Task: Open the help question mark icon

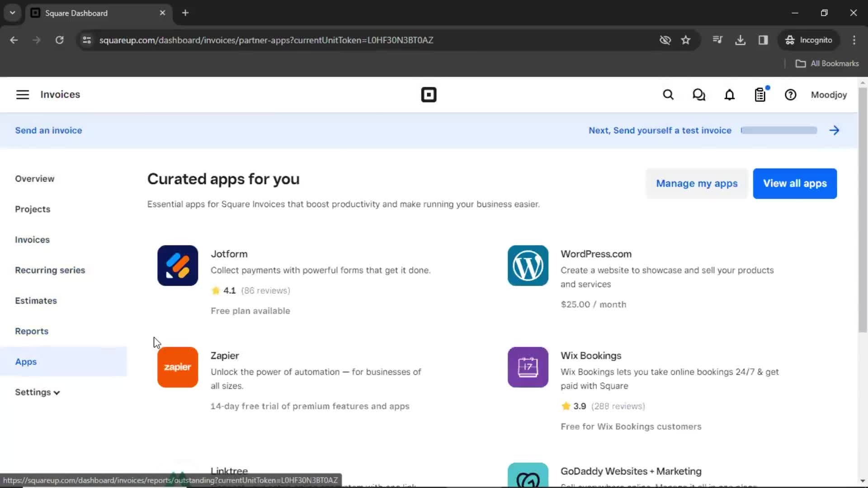Action: (790, 95)
